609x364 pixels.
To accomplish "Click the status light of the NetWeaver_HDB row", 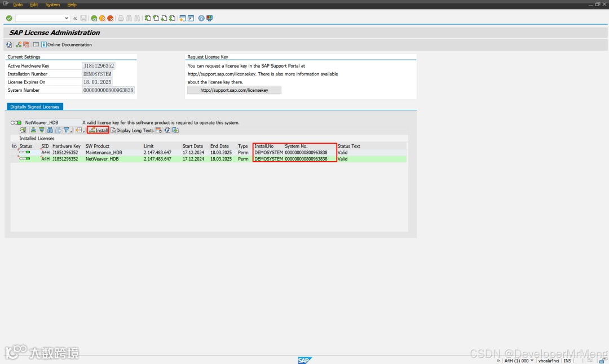I will click(x=24, y=159).
